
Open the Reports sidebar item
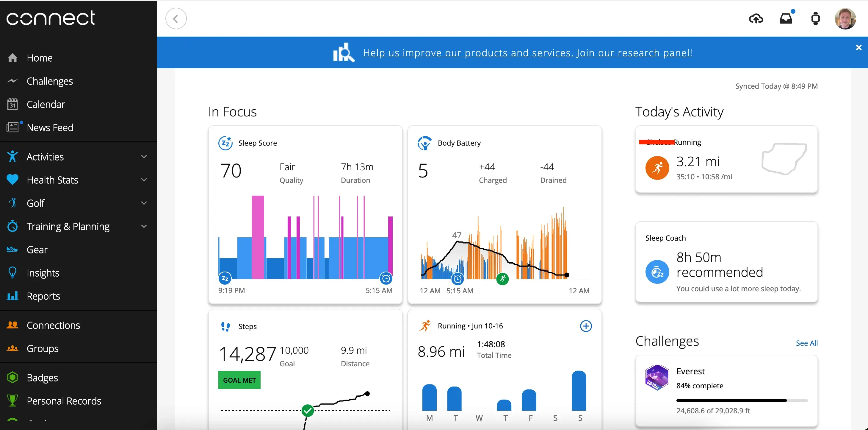[43, 297]
